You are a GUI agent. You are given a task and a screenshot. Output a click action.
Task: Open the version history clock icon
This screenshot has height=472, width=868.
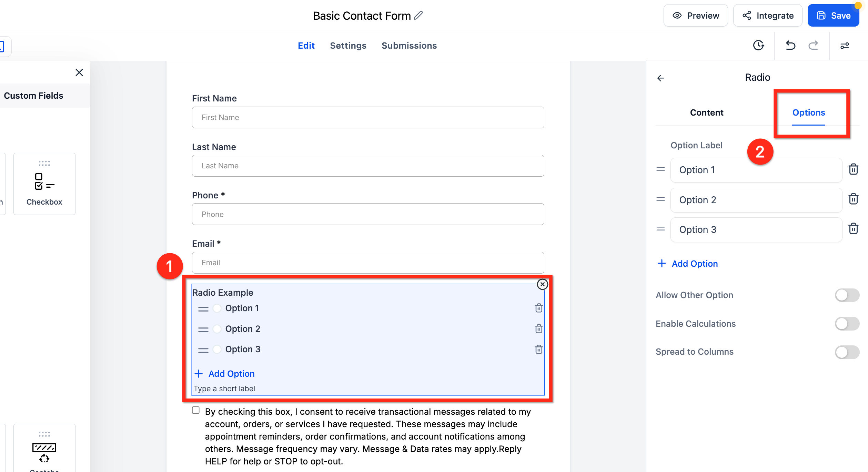[758, 45]
